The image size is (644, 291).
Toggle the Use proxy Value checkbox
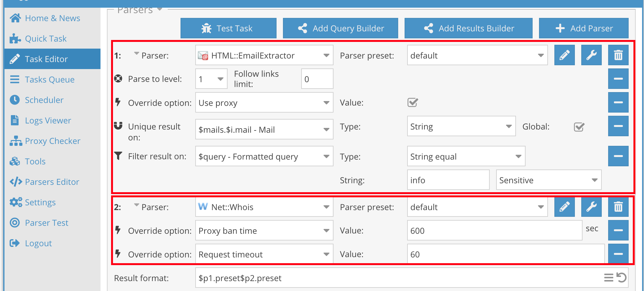pyautogui.click(x=413, y=103)
